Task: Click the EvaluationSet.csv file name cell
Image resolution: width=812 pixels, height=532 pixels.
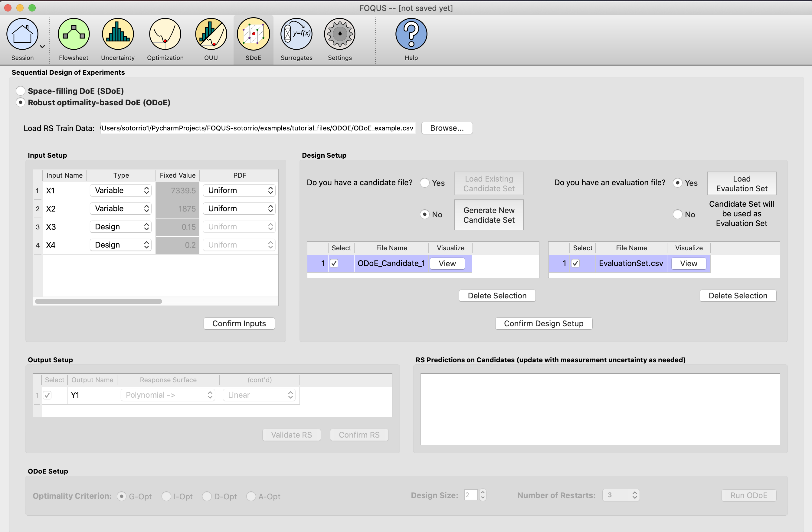Action: click(631, 264)
